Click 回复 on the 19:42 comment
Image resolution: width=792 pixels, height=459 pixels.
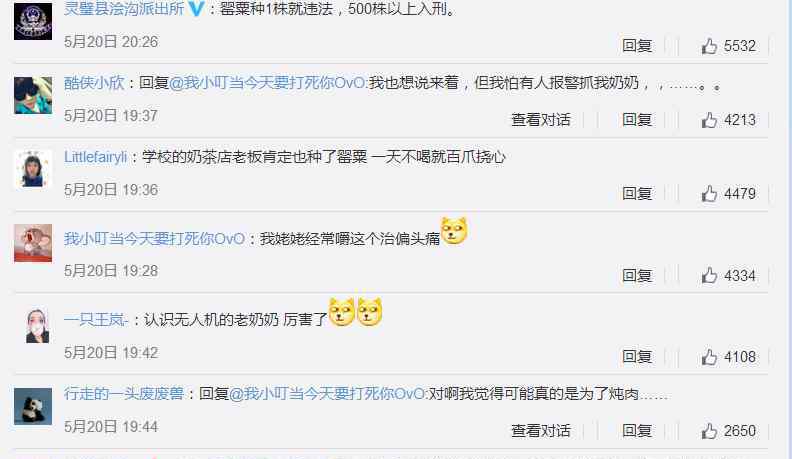[636, 357]
